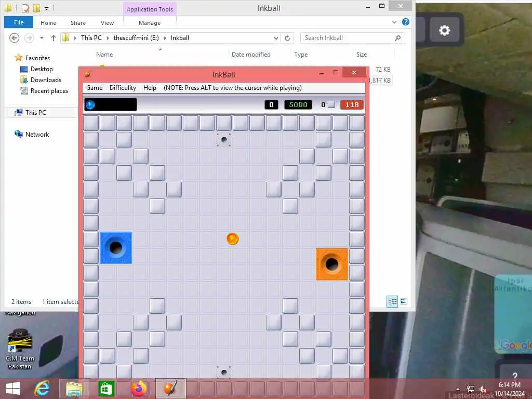This screenshot has width=532, height=399.
Task: Click the network tray icon
Action: click(x=471, y=389)
